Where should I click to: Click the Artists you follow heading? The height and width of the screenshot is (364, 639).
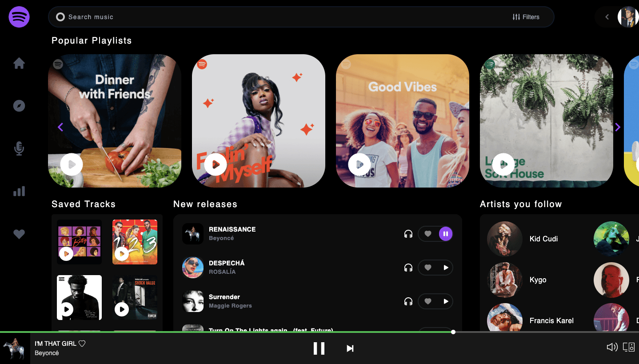pos(521,204)
